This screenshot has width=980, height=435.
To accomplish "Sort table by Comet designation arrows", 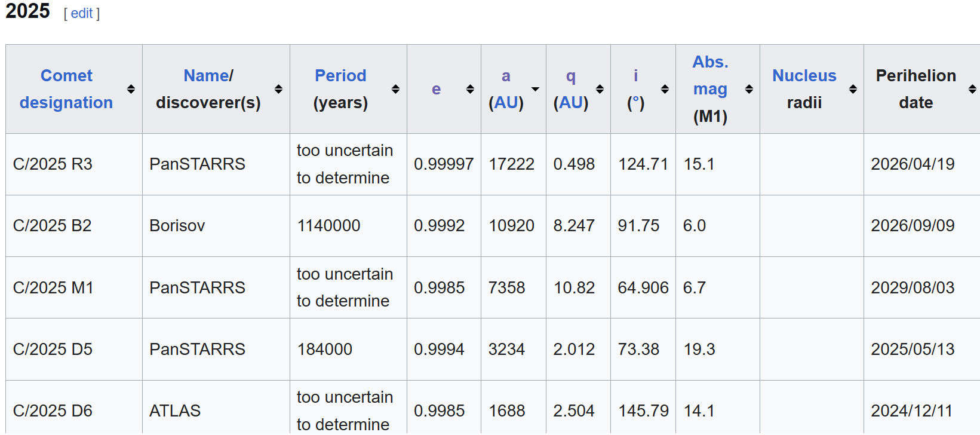I will pos(131,89).
